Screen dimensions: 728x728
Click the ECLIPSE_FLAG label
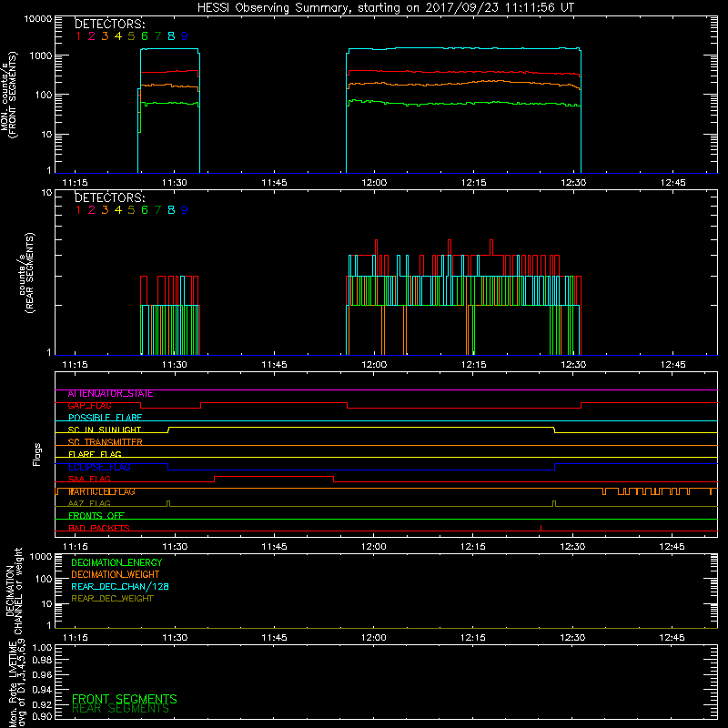99,467
